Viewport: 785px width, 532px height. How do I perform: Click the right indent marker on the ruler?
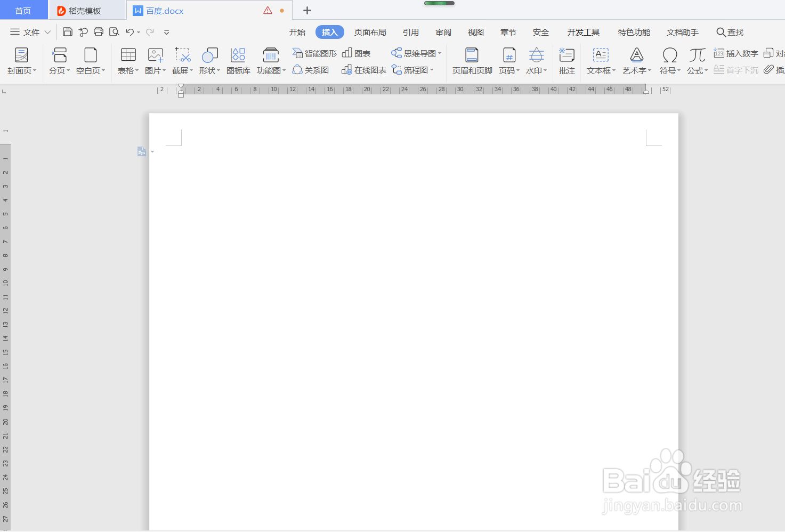coord(646,92)
